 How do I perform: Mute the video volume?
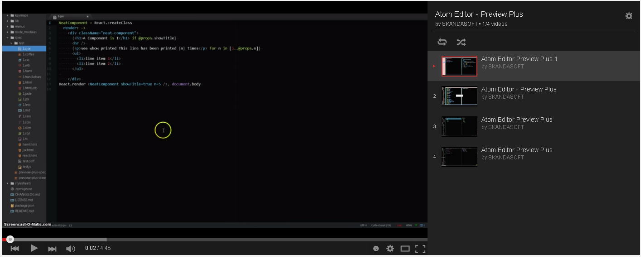click(71, 249)
